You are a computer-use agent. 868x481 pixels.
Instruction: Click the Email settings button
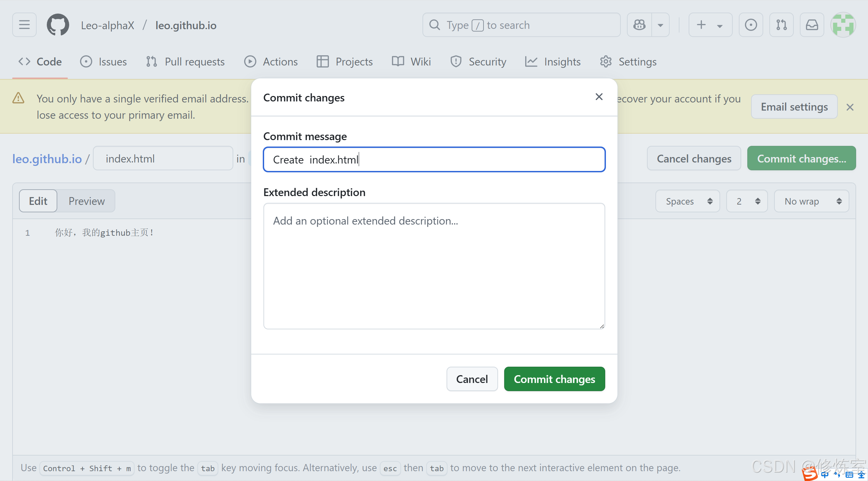pos(794,107)
